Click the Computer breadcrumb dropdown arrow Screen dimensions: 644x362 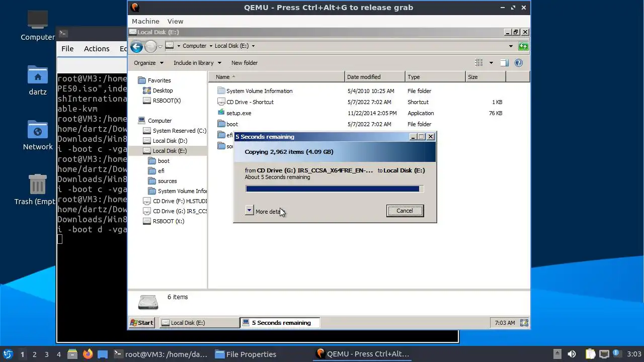210,46
